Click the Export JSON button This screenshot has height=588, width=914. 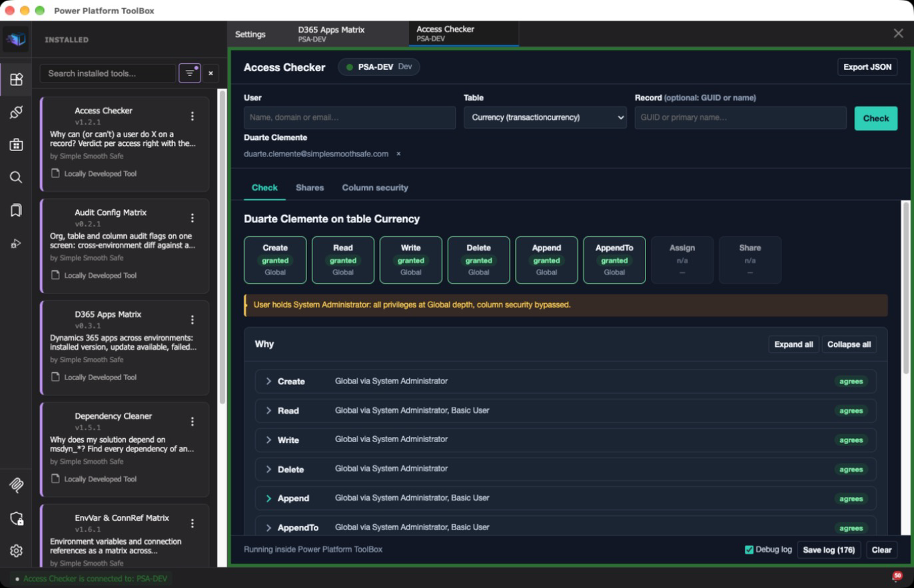pyautogui.click(x=867, y=67)
